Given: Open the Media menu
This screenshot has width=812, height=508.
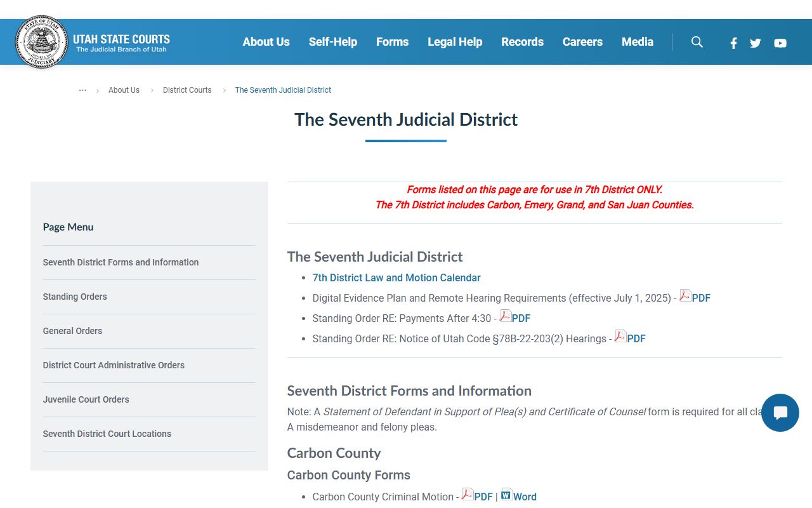Looking at the screenshot, I should pyautogui.click(x=638, y=42).
